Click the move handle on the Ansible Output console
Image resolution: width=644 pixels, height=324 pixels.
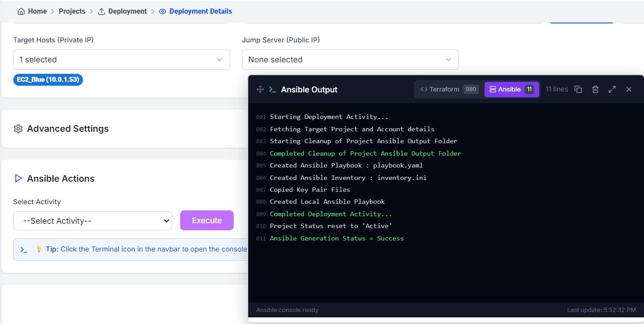pyautogui.click(x=260, y=89)
